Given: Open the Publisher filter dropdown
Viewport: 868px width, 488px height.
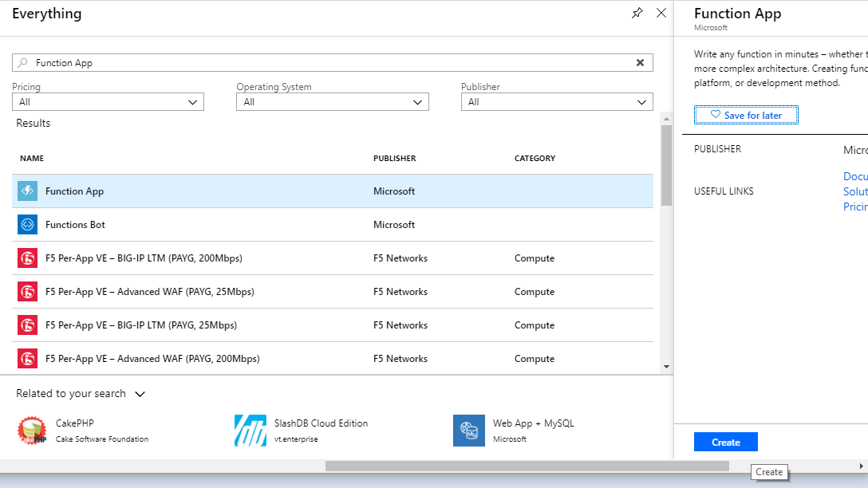Looking at the screenshot, I should coord(557,102).
